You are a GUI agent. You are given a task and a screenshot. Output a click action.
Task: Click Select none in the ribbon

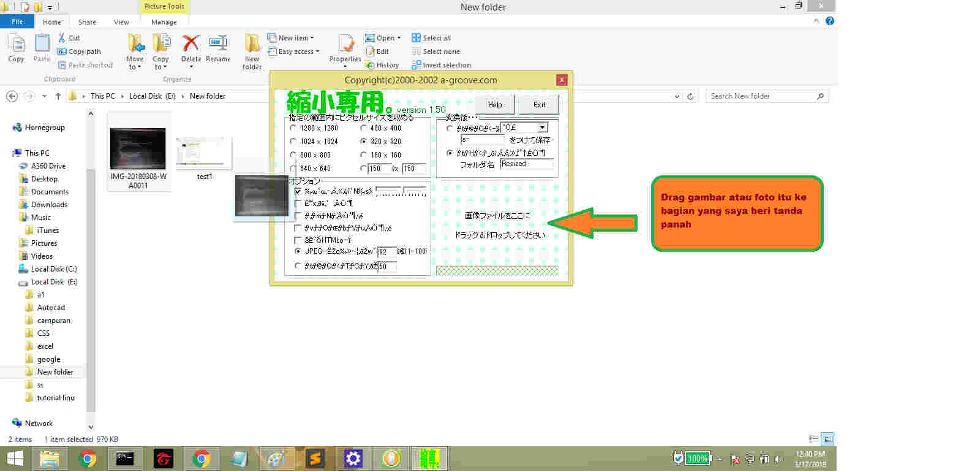click(x=435, y=51)
